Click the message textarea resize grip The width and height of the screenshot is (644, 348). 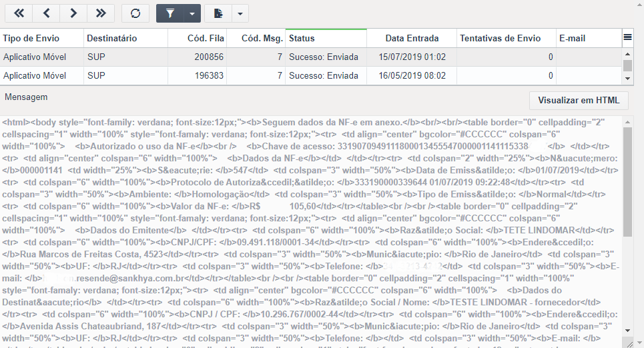[629, 343]
